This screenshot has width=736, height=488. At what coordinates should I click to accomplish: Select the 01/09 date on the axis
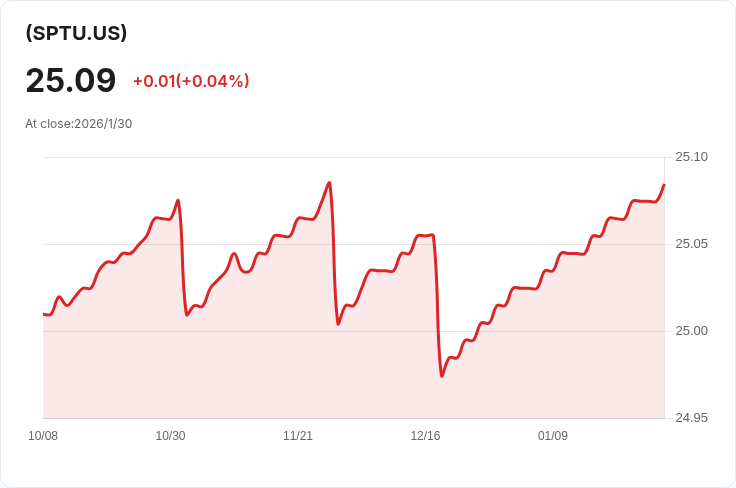[553, 436]
